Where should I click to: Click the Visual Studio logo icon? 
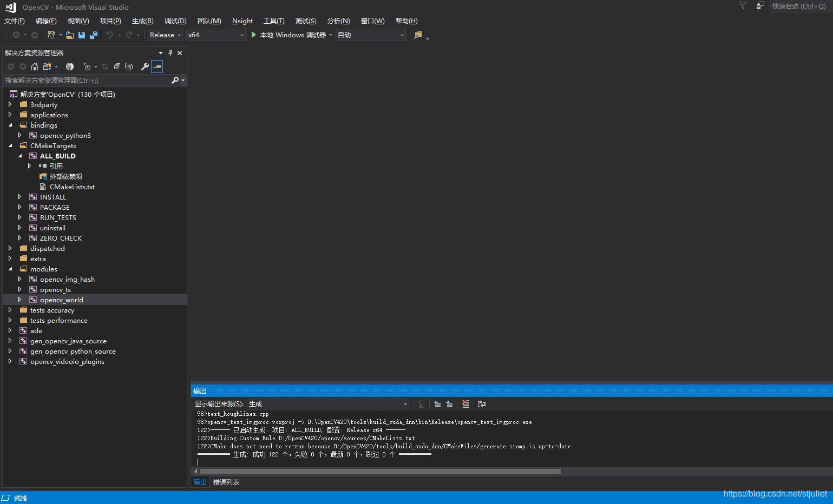(11, 7)
